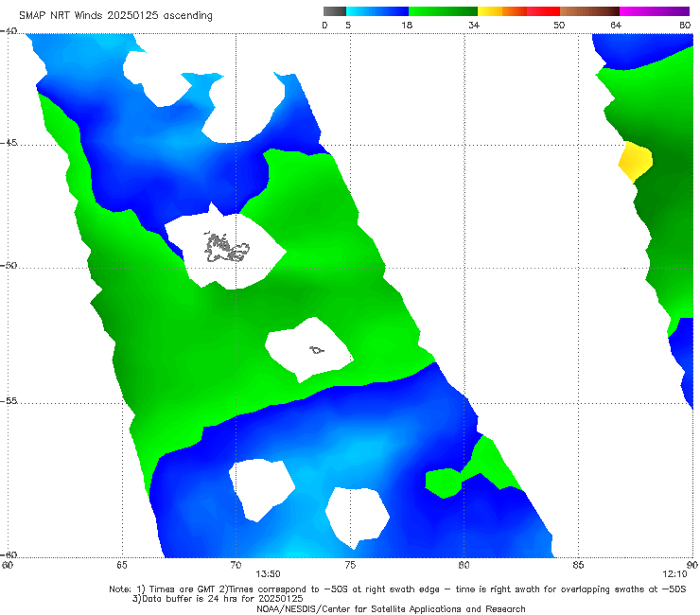Click the latitude axis label -55
The image size is (700, 615).
pos(9,400)
